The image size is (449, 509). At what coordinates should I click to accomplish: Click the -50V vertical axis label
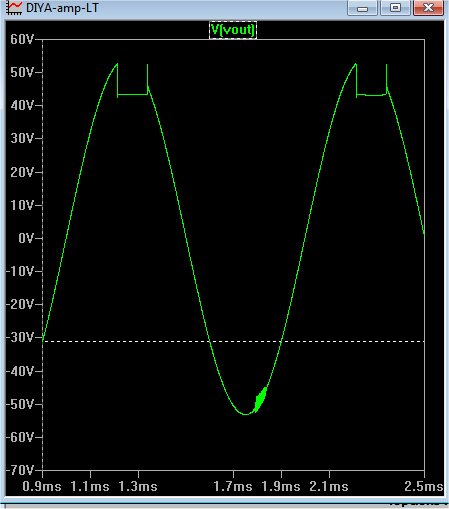(20, 404)
